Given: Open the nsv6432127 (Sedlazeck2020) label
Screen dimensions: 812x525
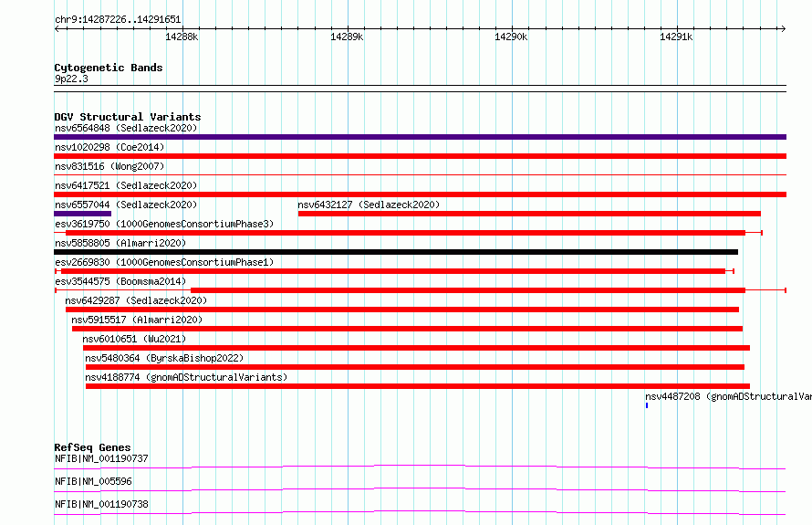Looking at the screenshot, I should pyautogui.click(x=369, y=205).
